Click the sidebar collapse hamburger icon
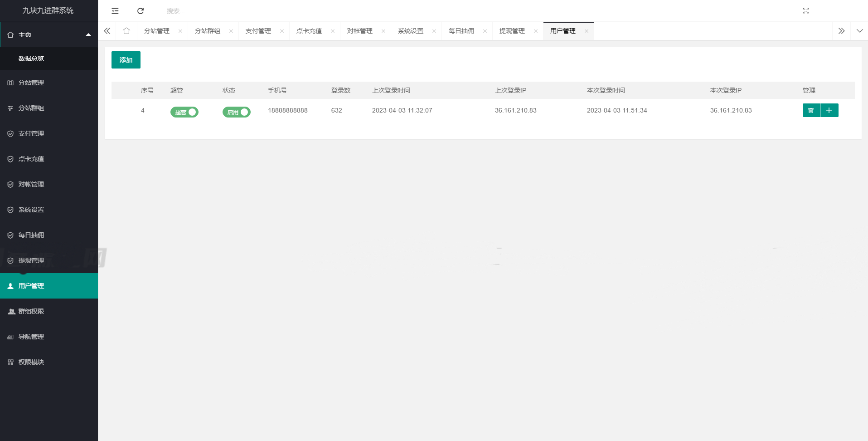The image size is (868, 441). tap(115, 10)
